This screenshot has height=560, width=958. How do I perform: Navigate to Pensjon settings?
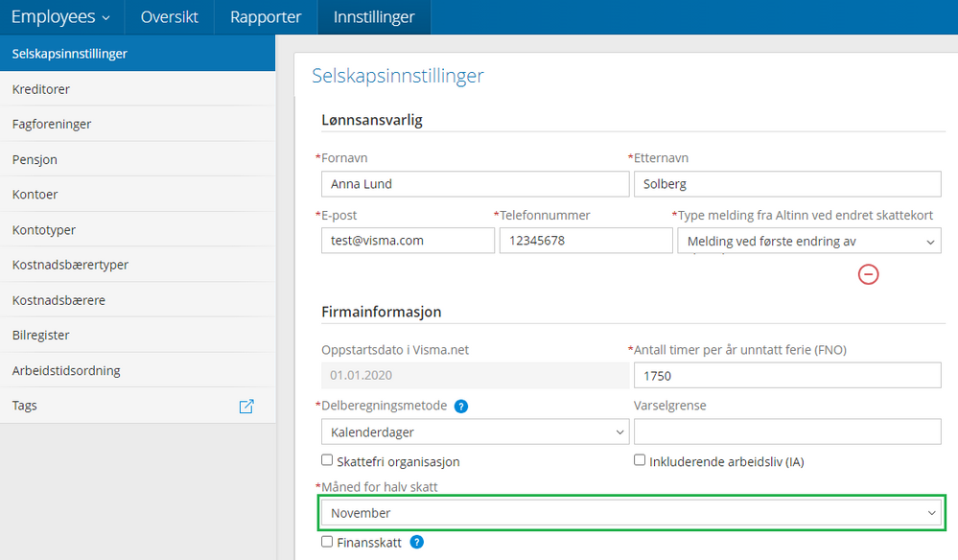35,159
